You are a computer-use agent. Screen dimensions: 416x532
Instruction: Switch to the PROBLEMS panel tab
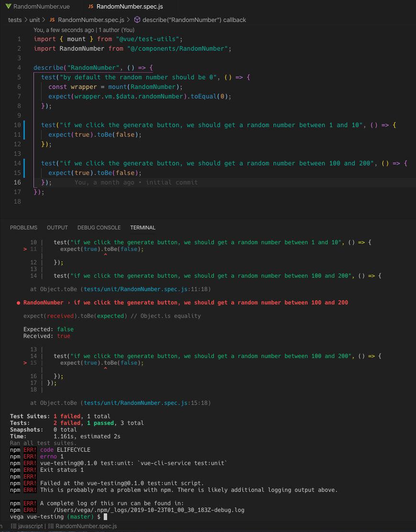(23, 228)
